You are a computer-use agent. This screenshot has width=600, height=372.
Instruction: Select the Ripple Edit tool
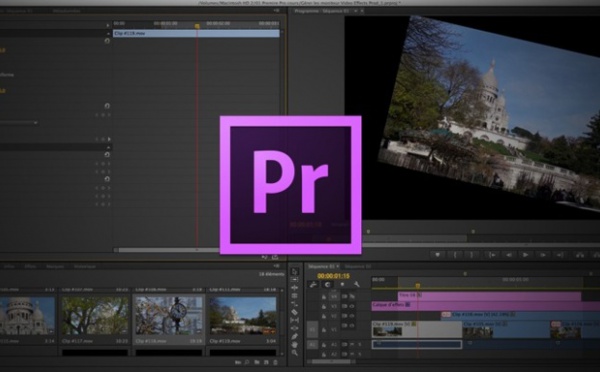tap(294, 288)
